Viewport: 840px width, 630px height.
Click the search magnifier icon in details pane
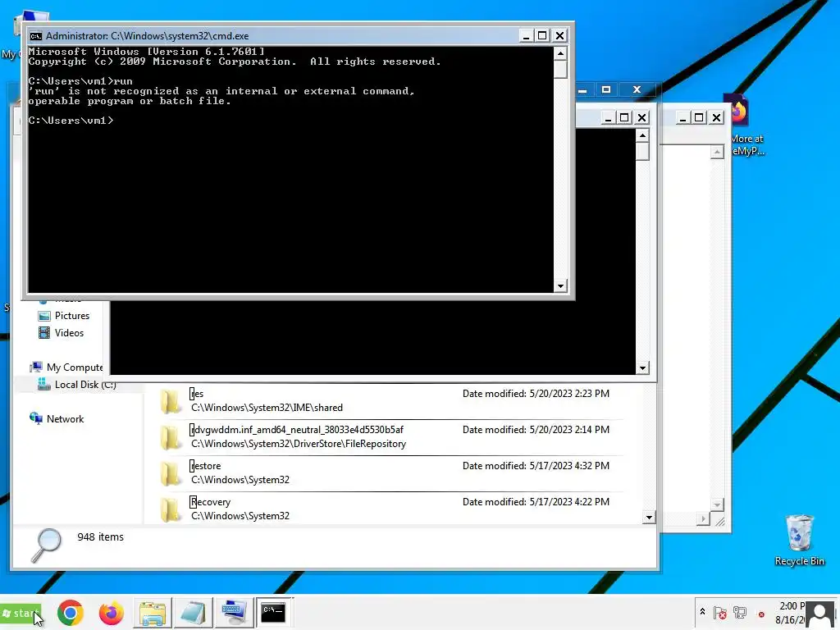coord(46,546)
